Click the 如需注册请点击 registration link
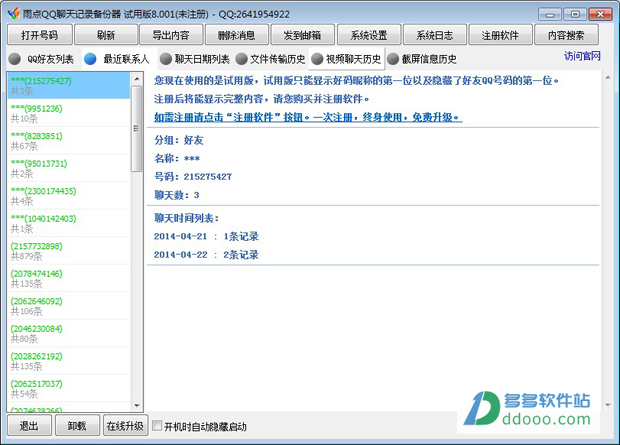 (308, 117)
